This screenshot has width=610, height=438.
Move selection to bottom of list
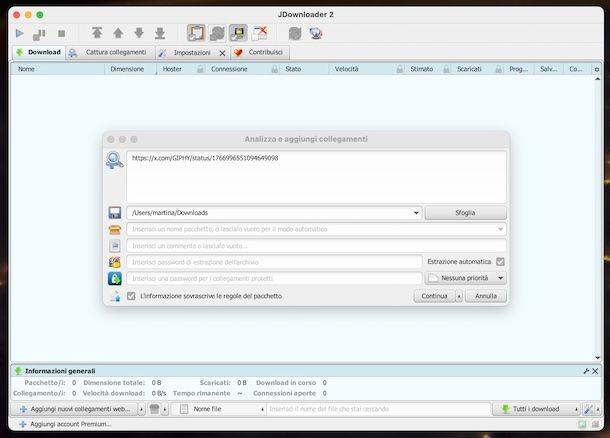tap(160, 33)
